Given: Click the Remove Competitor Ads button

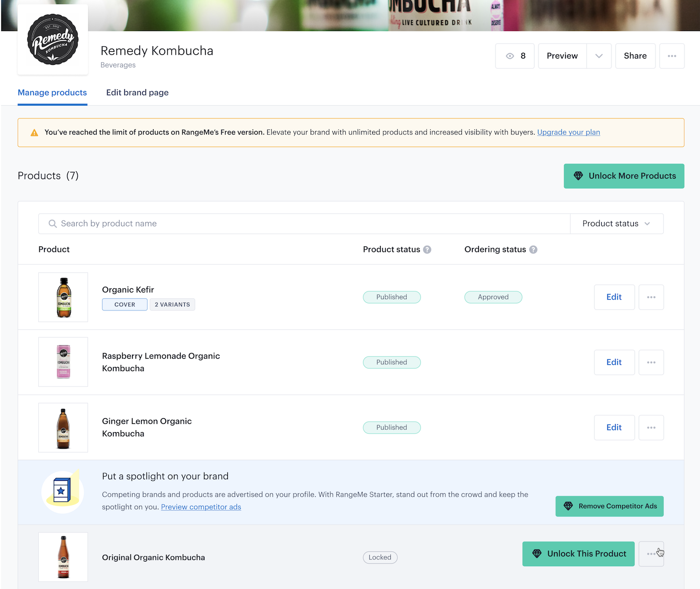Looking at the screenshot, I should (x=609, y=506).
